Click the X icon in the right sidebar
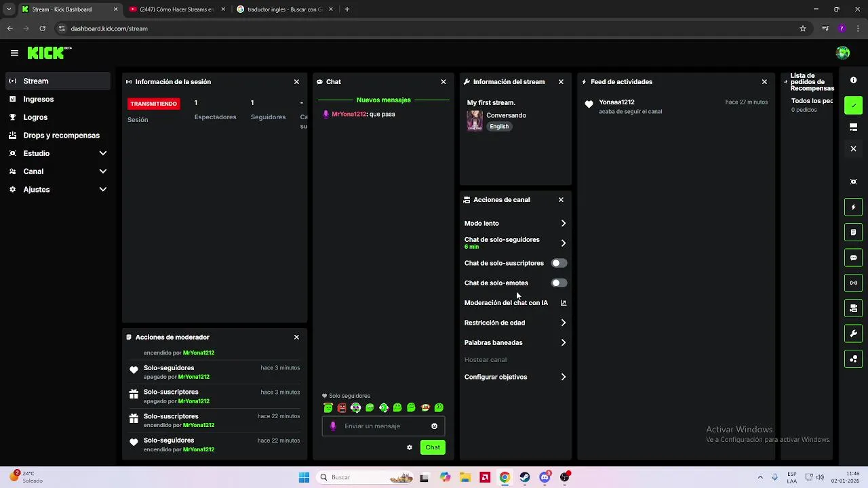868x488 pixels. [853, 148]
